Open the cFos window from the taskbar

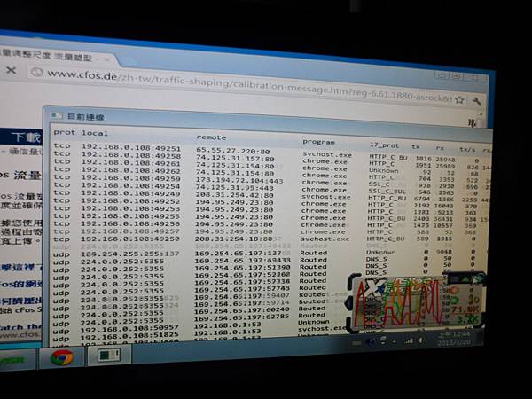[x=109, y=356]
